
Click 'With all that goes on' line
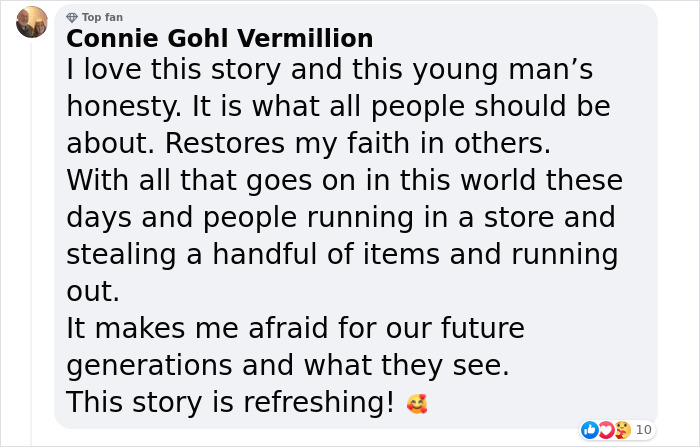[345, 180]
